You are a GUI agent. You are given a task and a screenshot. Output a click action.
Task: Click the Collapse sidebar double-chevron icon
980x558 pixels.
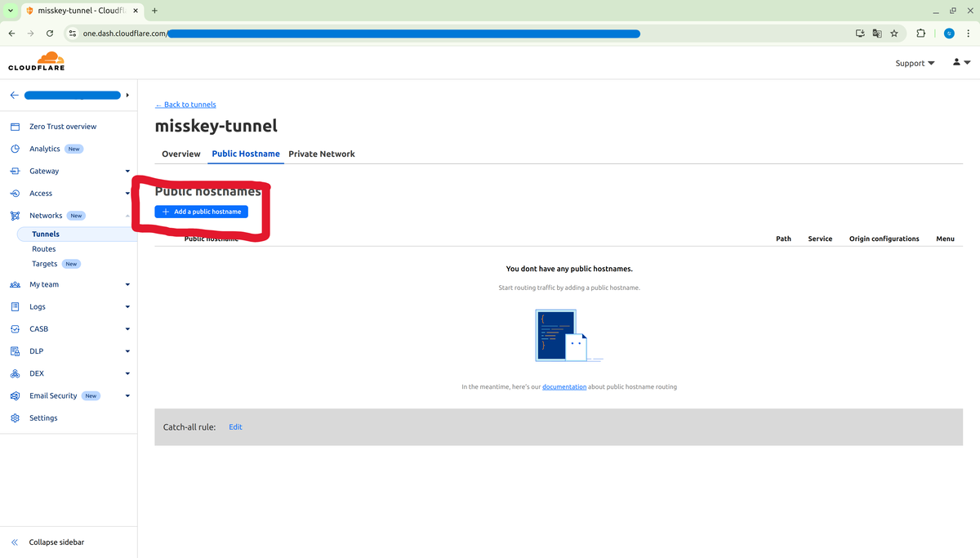click(15, 542)
